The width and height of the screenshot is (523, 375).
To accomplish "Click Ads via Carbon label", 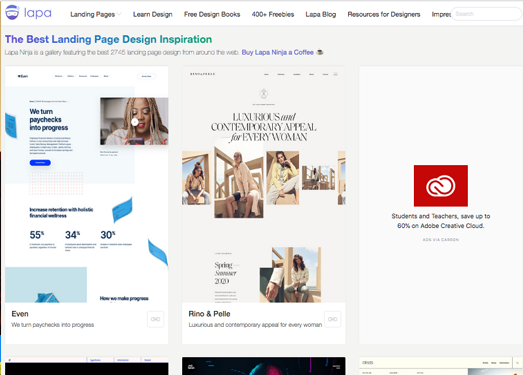I will click(441, 240).
